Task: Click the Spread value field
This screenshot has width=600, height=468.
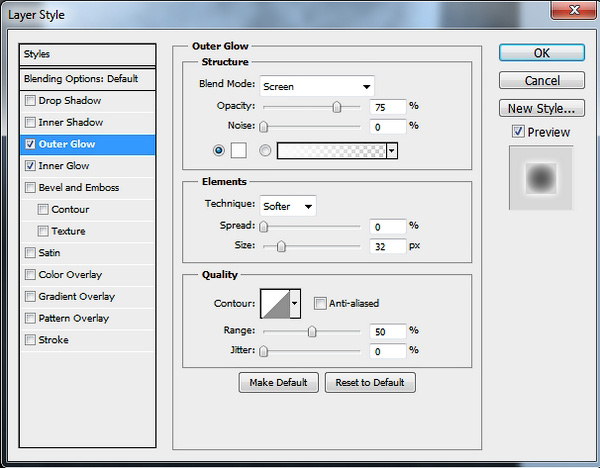Action: pos(388,227)
